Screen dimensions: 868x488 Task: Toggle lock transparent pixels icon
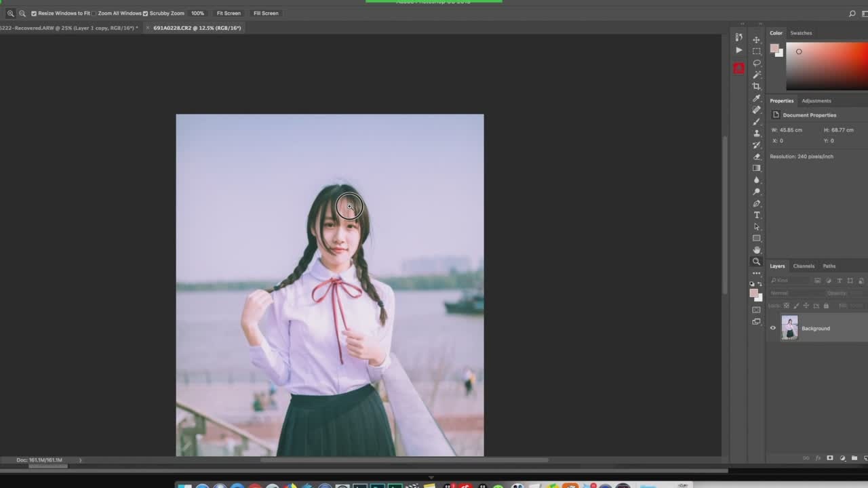point(787,306)
